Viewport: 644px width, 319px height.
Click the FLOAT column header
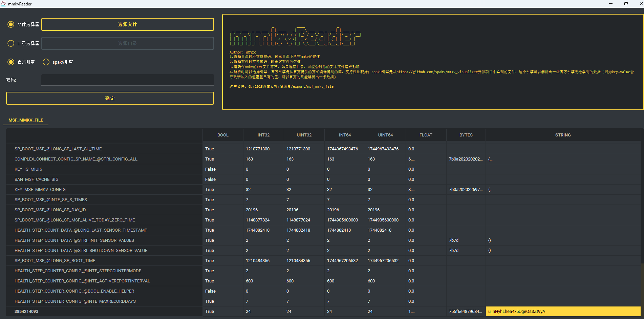(x=426, y=135)
